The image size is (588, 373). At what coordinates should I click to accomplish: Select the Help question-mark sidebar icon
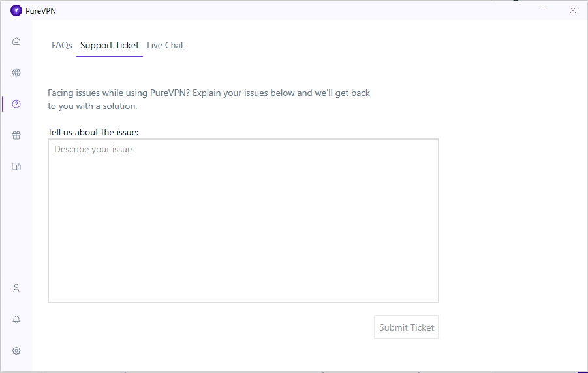[x=16, y=104]
